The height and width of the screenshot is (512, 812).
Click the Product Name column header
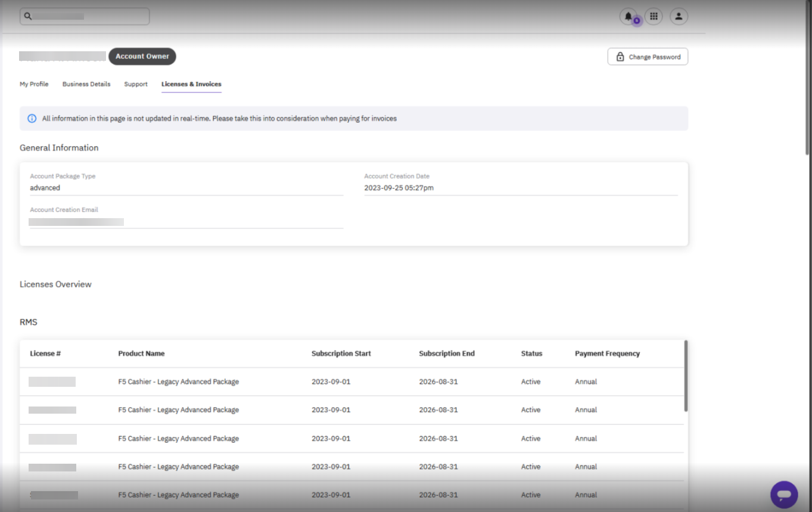(141, 353)
